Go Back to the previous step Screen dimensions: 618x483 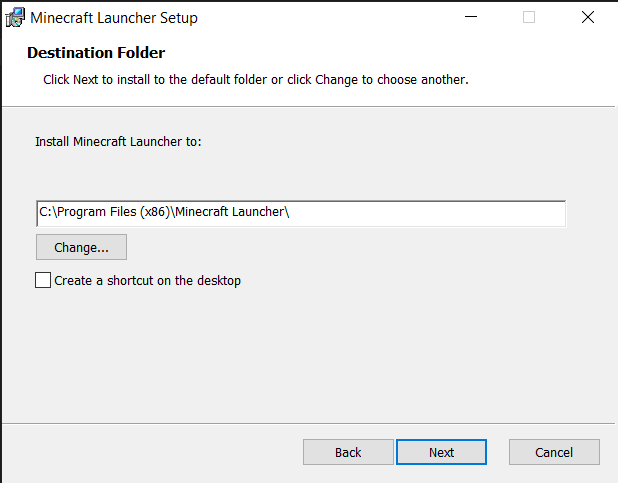348,452
